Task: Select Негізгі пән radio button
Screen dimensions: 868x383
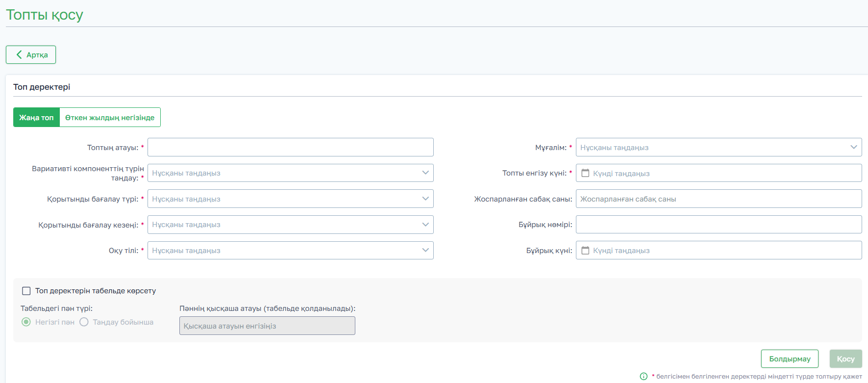Action: [26, 322]
